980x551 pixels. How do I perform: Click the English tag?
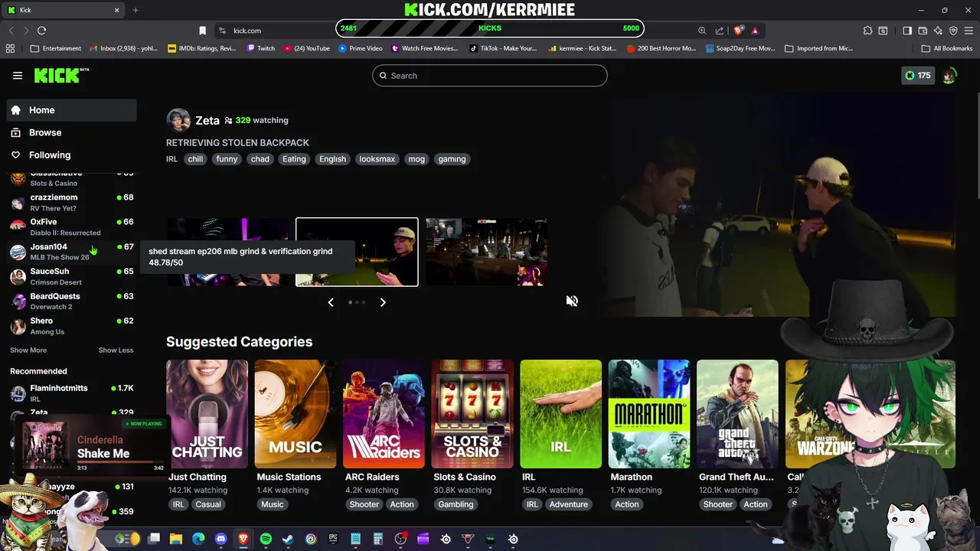coord(332,159)
